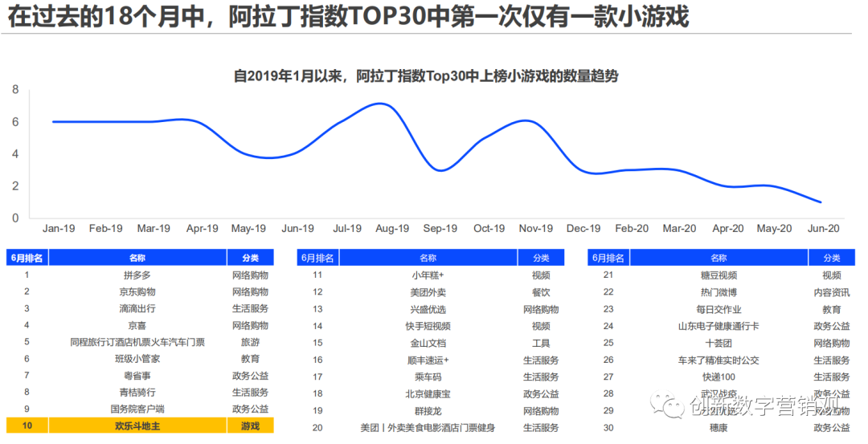Click the May-20 axis label

pos(775,228)
